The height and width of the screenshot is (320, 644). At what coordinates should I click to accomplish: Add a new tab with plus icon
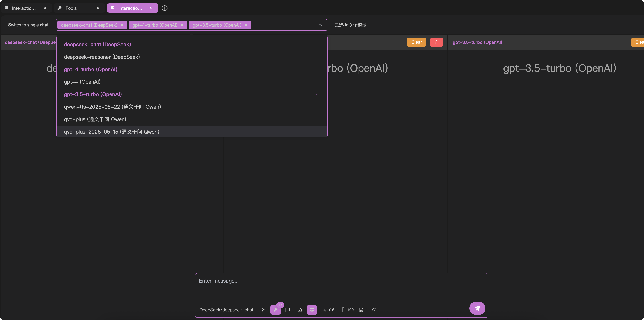click(165, 8)
